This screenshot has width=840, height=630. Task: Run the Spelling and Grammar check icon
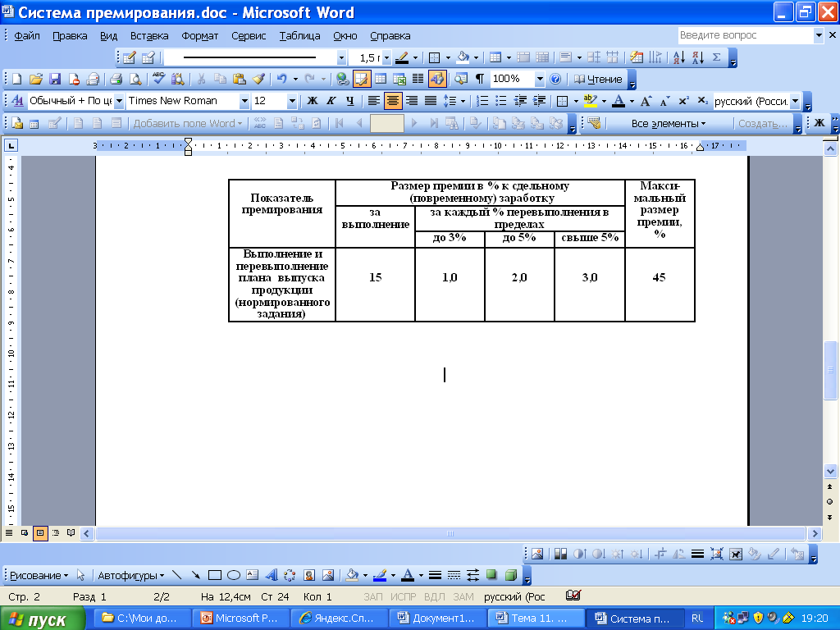click(158, 80)
